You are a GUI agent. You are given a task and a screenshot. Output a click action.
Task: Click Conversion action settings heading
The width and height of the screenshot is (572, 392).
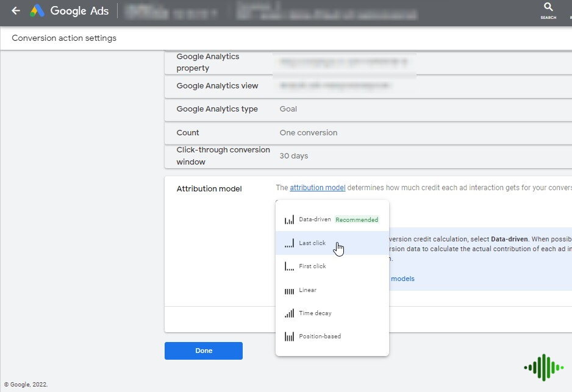click(x=64, y=38)
